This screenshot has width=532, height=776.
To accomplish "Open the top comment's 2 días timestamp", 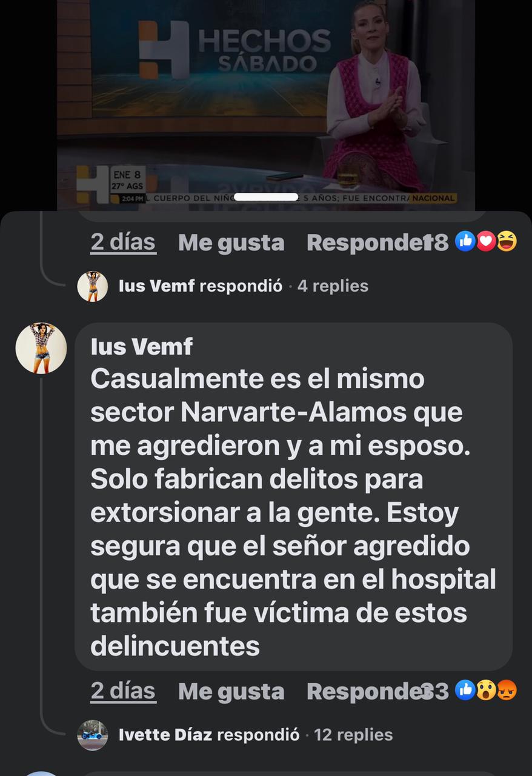I will click(x=123, y=243).
